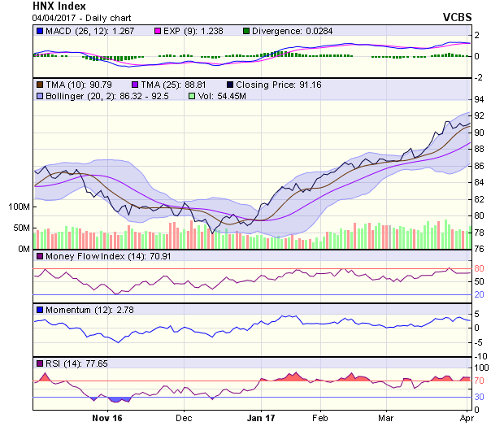Viewport: 504px width, 435px height.
Task: Click the green Divergence legend swatch
Action: (247, 31)
